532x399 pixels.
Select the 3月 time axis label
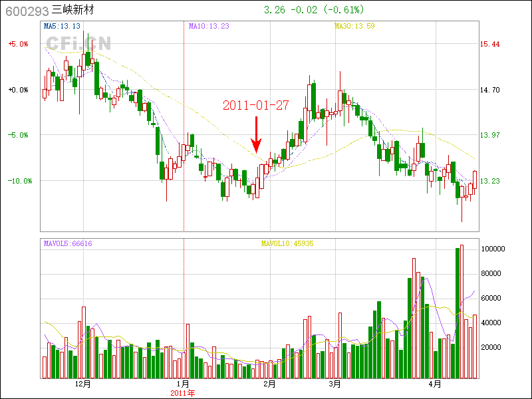point(335,384)
